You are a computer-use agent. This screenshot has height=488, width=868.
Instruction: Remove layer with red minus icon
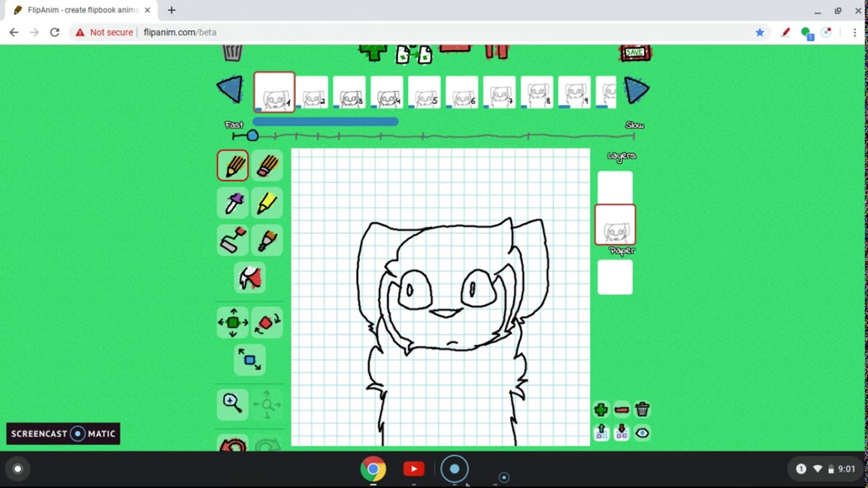pos(622,409)
